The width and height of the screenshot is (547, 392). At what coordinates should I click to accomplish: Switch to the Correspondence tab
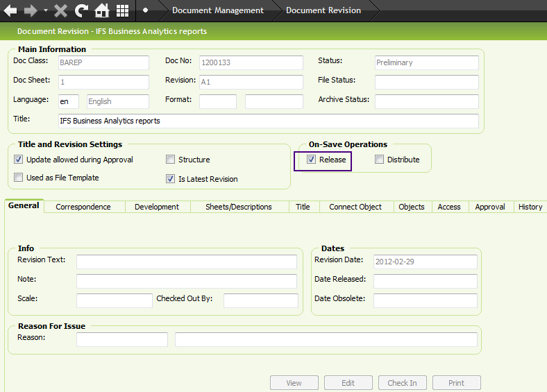[83, 207]
